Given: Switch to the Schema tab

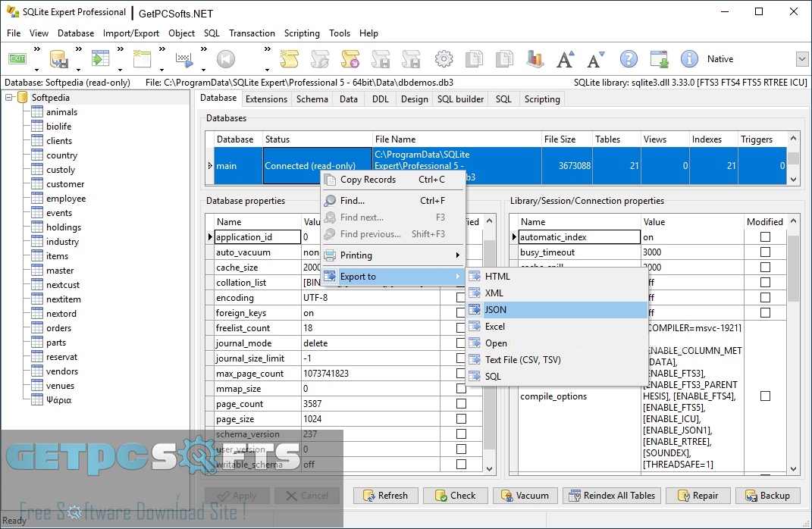Looking at the screenshot, I should tap(312, 99).
